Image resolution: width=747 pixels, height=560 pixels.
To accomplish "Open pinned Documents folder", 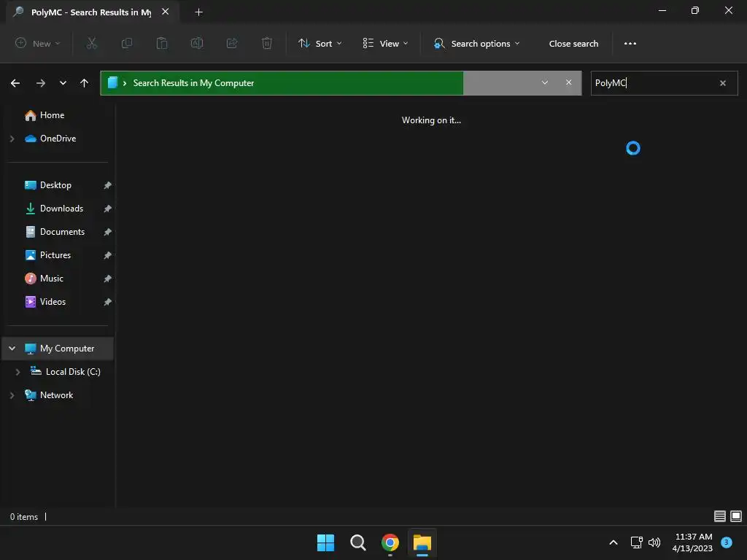I will click(54, 231).
